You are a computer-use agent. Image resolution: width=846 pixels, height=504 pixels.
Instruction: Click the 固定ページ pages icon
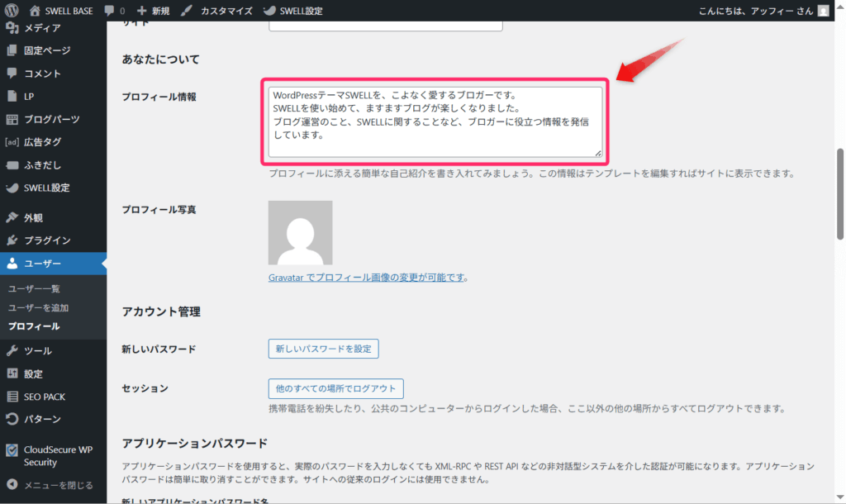point(12,50)
